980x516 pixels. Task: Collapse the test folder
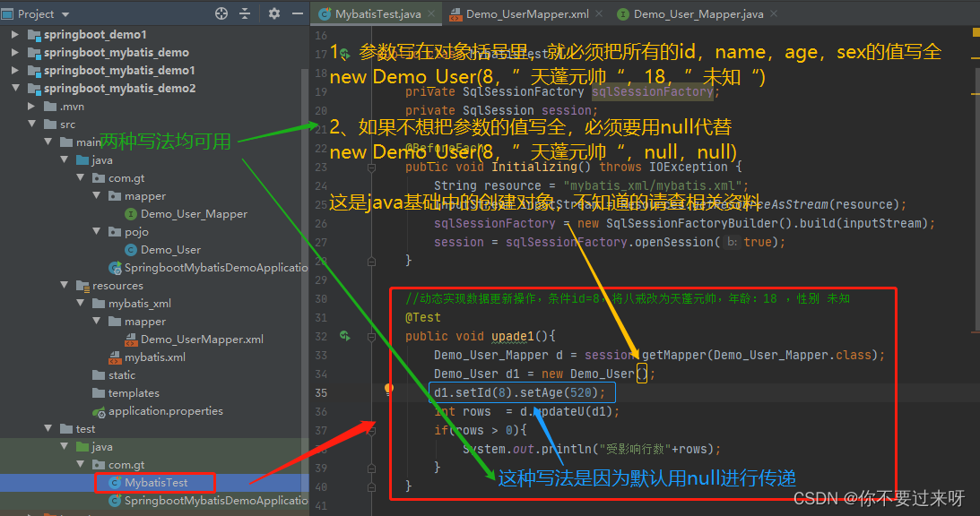coord(48,428)
